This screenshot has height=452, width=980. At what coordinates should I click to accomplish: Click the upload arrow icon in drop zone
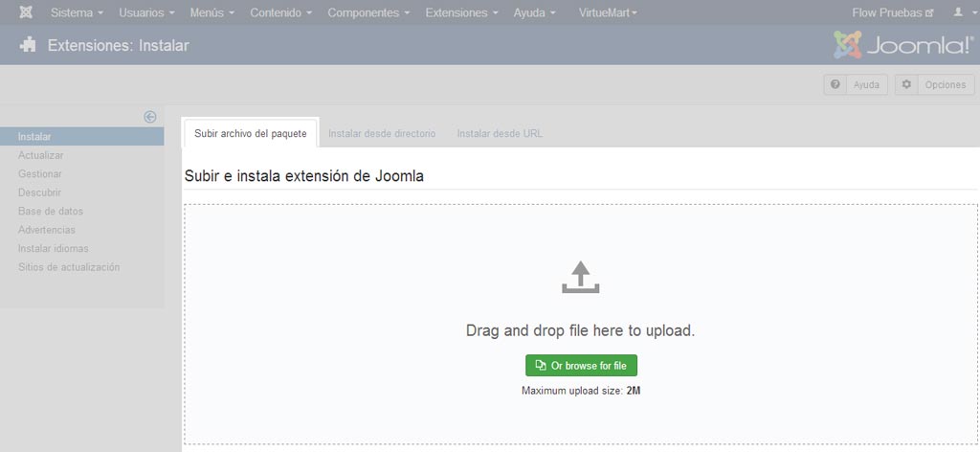coord(581,277)
